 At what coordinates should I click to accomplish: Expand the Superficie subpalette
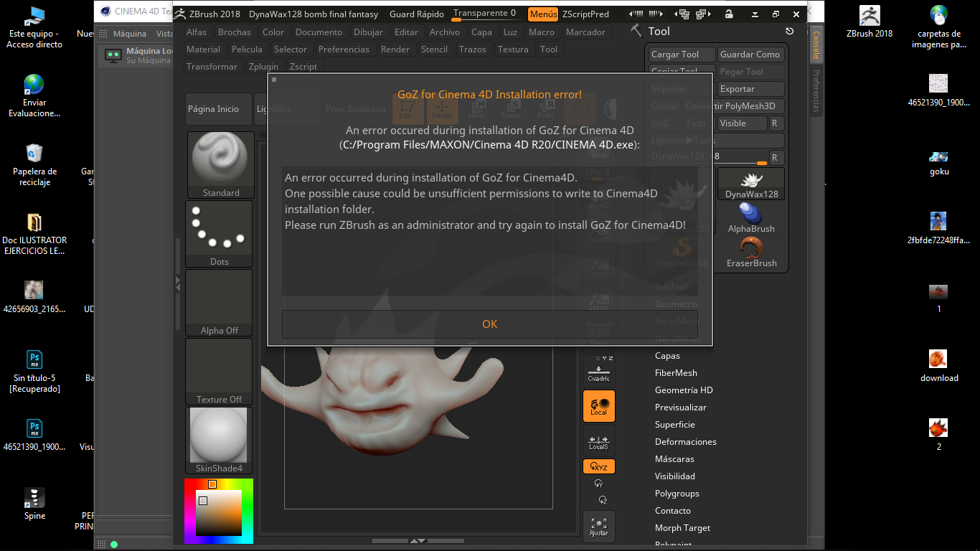pos(675,425)
